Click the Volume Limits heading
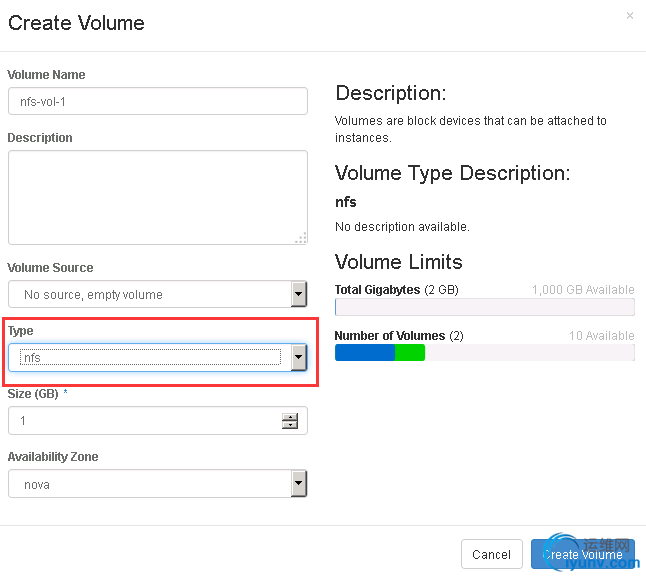 (x=398, y=262)
